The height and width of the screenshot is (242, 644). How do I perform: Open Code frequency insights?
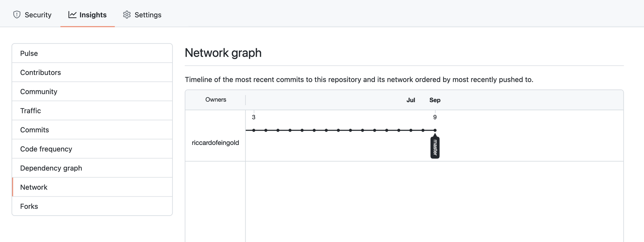click(92, 149)
